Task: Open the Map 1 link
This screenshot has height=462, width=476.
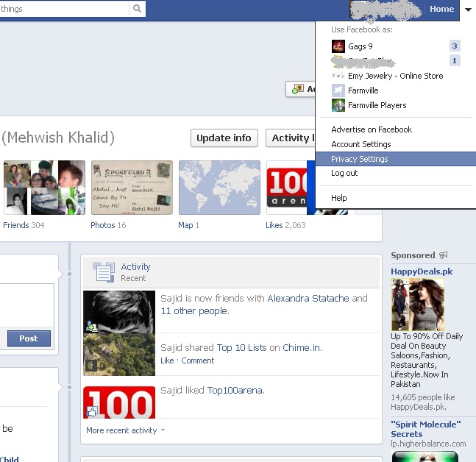Action: pos(188,225)
